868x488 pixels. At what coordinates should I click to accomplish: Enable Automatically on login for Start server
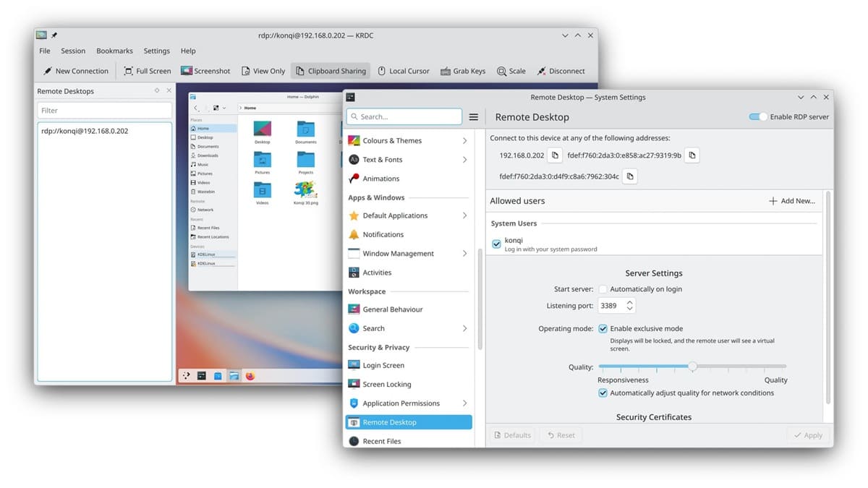pos(603,289)
